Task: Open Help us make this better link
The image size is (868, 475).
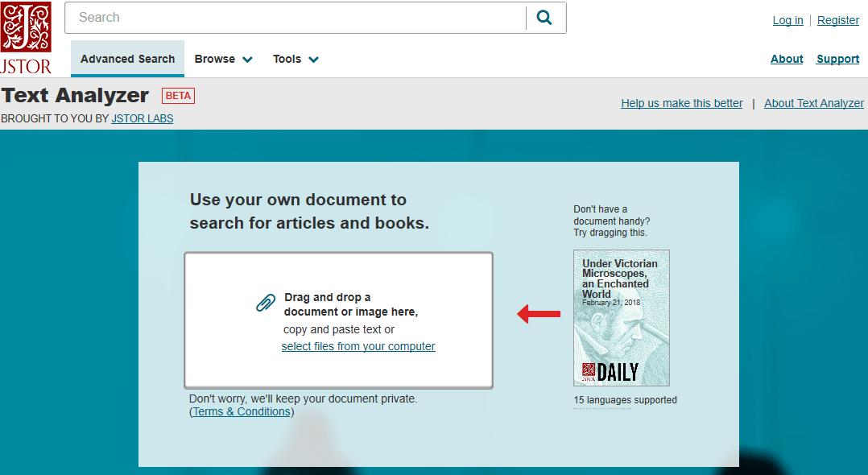Action: [x=682, y=103]
